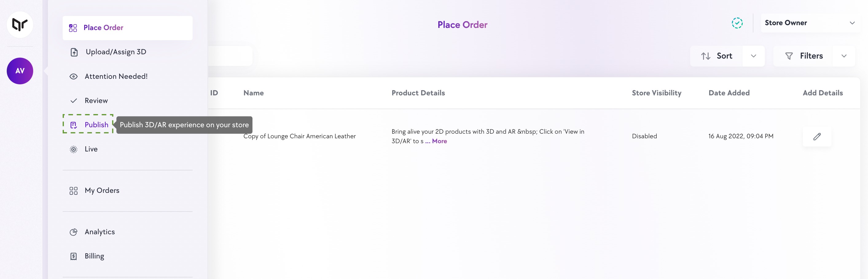
Task: Select the Review menu item
Action: (x=96, y=101)
